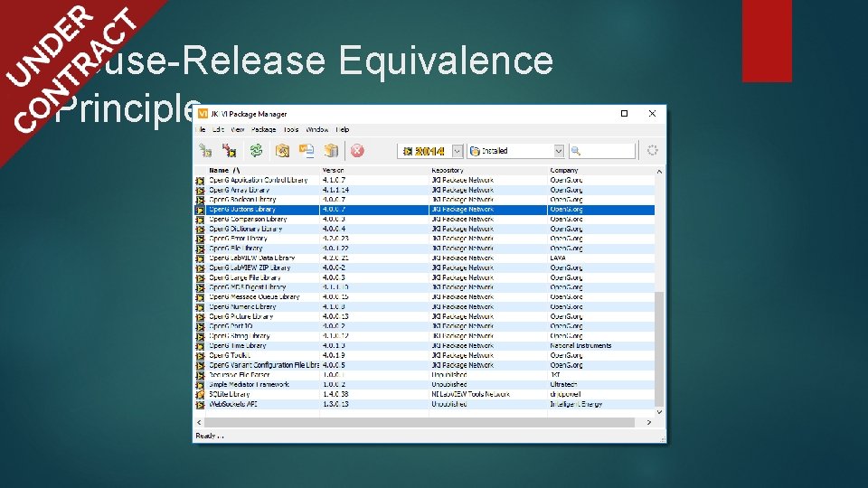Select OpenG Message Queue Library name
This screenshot has height=488, width=868.
point(254,297)
